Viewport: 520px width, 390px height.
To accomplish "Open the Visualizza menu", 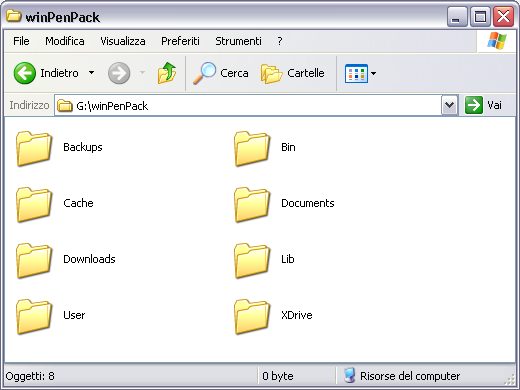I will tap(123, 41).
